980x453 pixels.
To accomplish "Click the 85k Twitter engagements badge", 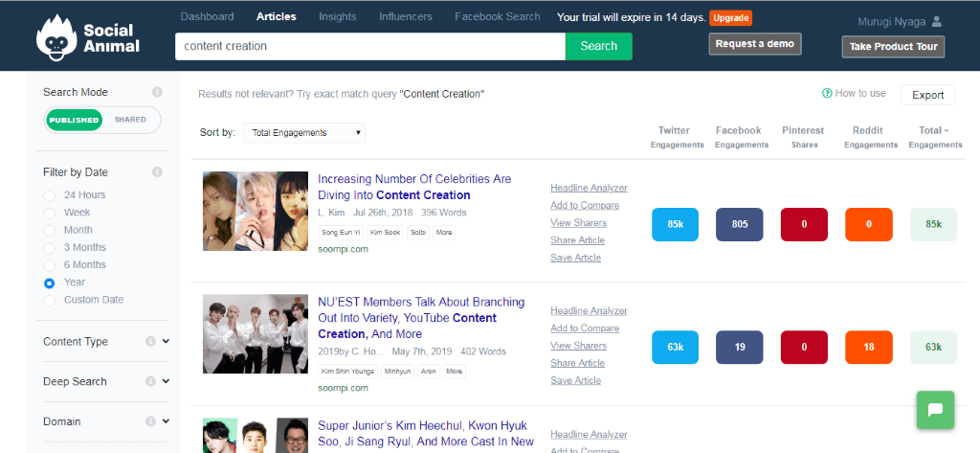I will [x=675, y=224].
